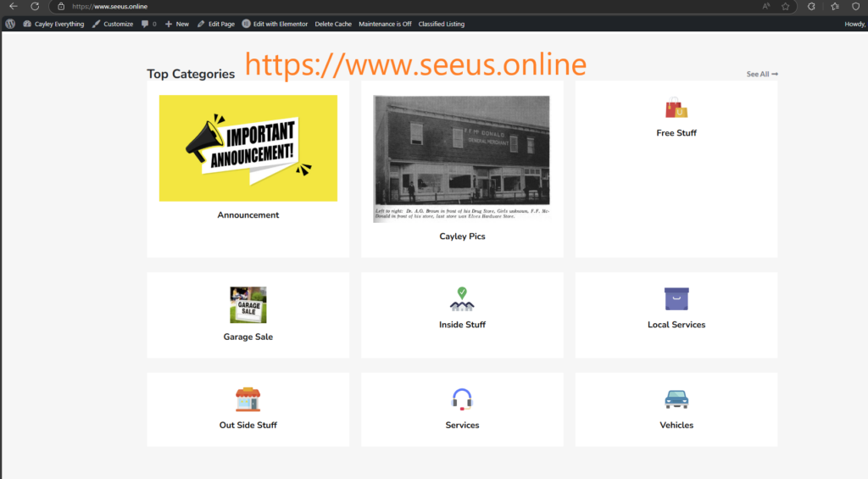Click the Services headset icon
Screen dimensions: 868x479
coord(462,399)
